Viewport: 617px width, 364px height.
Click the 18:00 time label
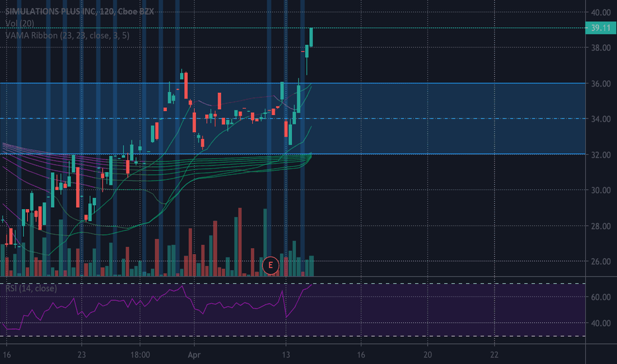coord(140,355)
